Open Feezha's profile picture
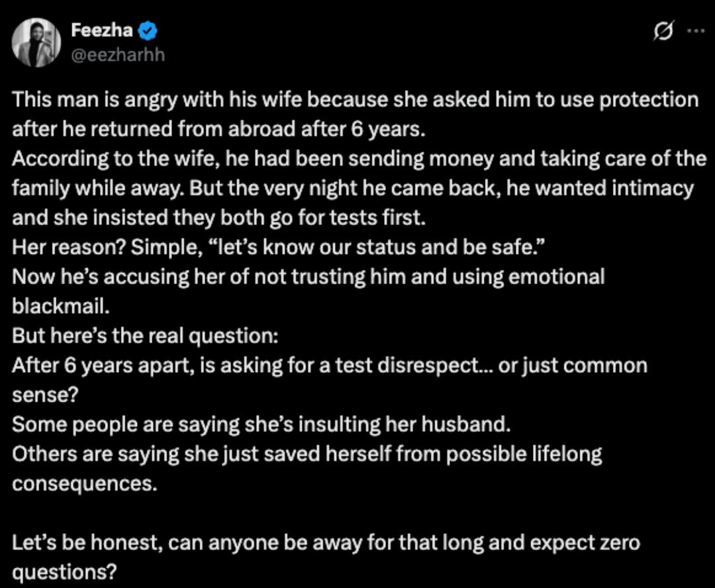This screenshot has height=588, width=715. (x=36, y=43)
